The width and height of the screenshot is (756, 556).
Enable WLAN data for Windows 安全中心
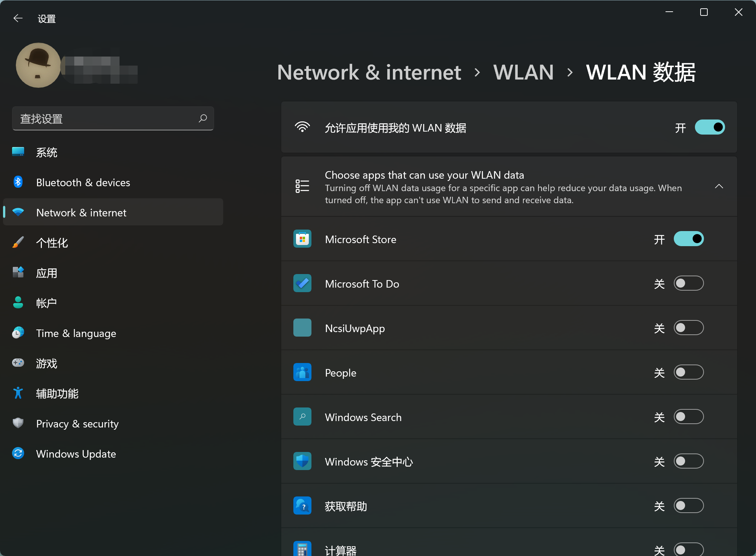(689, 461)
